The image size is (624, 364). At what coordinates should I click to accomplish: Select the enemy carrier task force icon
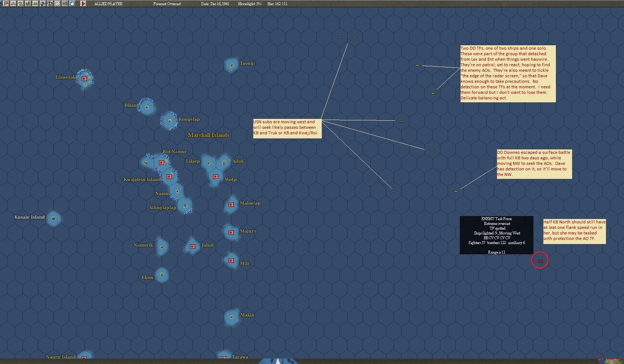click(x=540, y=261)
